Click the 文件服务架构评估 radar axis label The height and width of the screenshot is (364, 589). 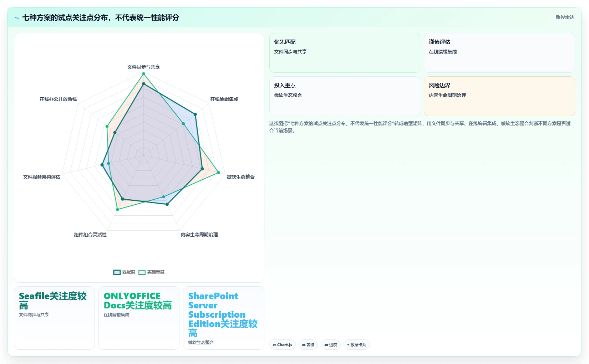click(x=42, y=177)
